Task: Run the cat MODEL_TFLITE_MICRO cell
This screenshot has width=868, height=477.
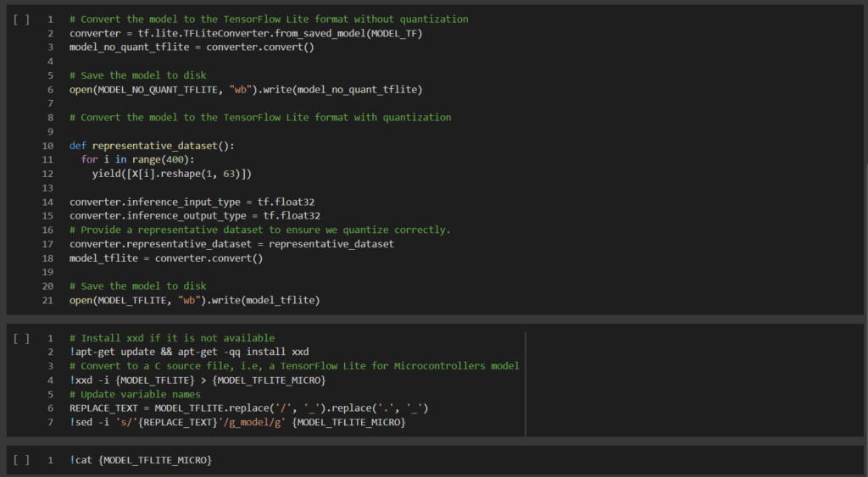Action: pyautogui.click(x=21, y=460)
